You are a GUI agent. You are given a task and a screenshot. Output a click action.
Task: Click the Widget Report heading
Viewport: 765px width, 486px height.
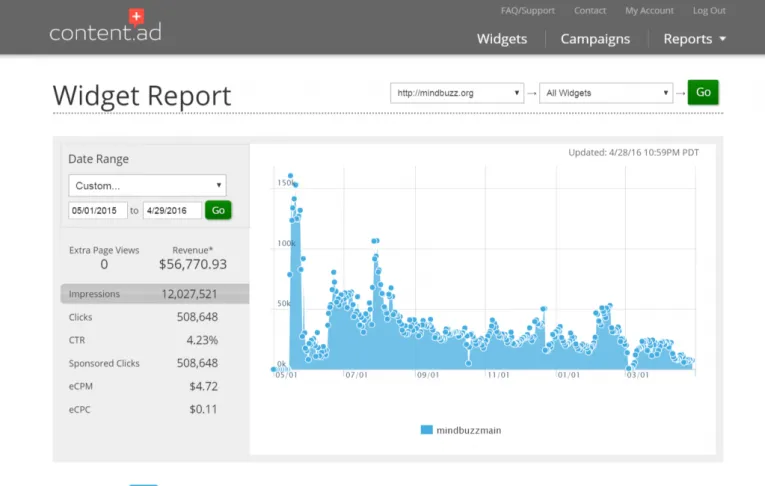(x=142, y=96)
